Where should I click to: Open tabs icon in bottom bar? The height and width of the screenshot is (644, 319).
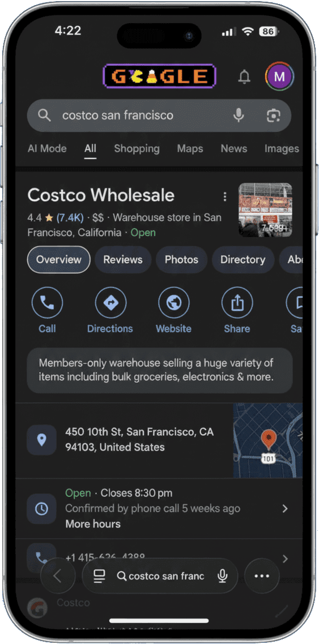coord(99,576)
